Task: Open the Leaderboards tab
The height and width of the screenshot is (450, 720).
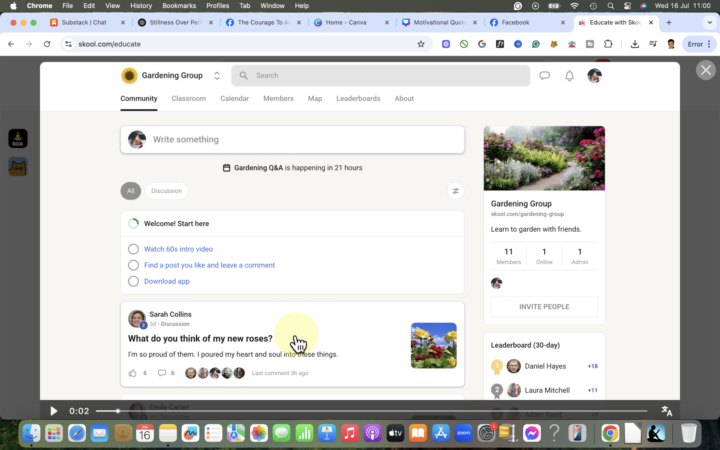Action: pyautogui.click(x=358, y=98)
